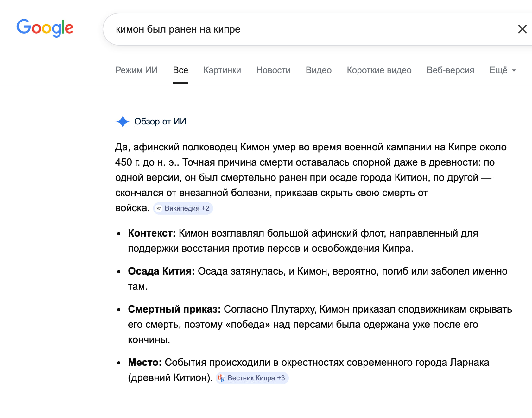The height and width of the screenshot is (418, 532).
Task: Click the bold Контекст heading
Action: pyautogui.click(x=151, y=233)
